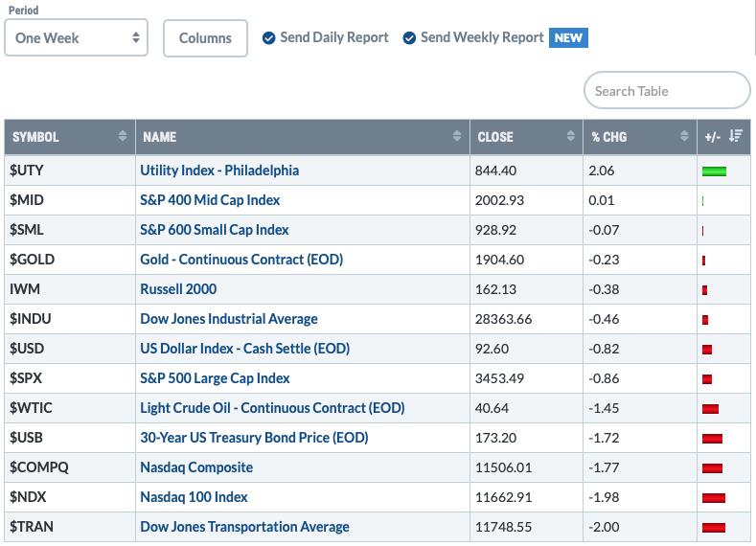
Task: Toggle the Send Daily Report checkbox
Action: (x=268, y=38)
